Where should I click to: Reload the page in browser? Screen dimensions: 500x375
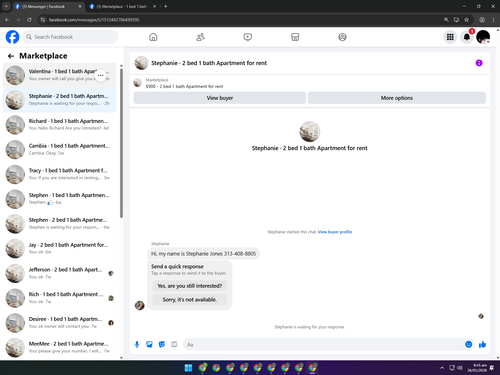pyautogui.click(x=29, y=20)
